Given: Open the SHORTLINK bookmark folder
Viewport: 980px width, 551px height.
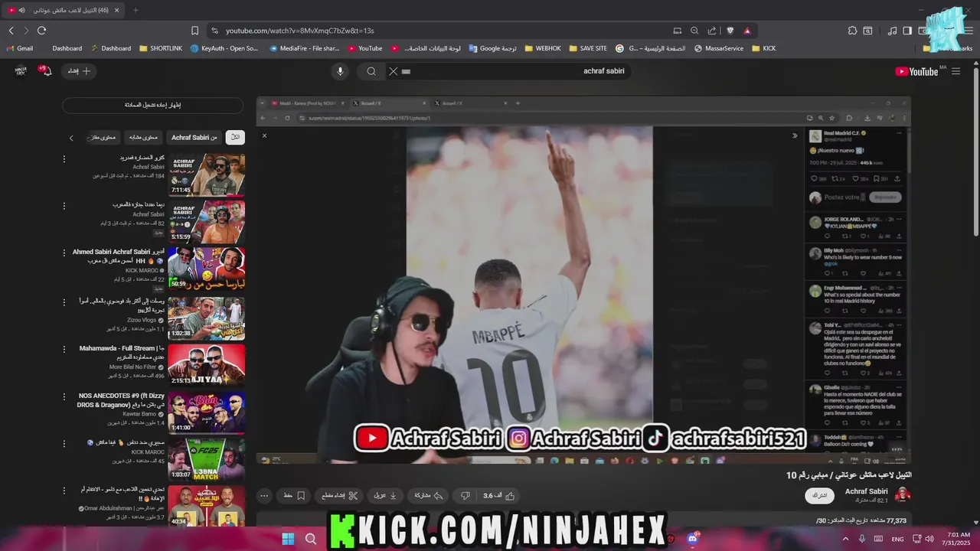Looking at the screenshot, I should (161, 48).
